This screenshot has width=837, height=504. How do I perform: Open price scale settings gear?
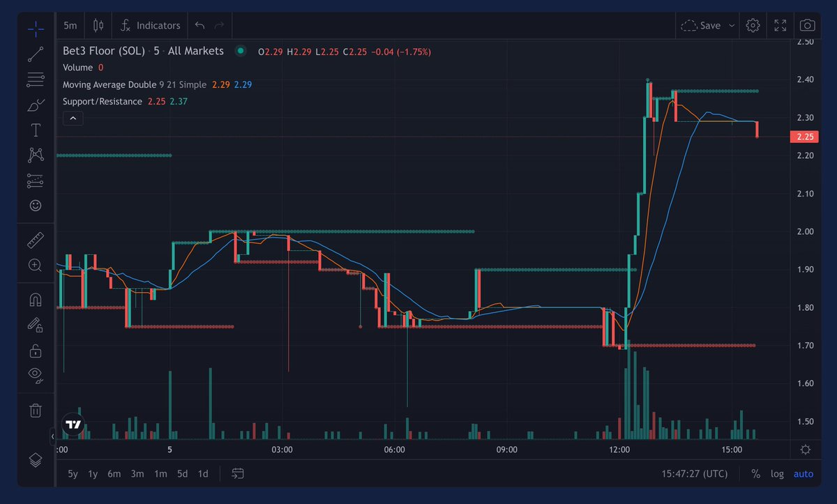(x=806, y=450)
